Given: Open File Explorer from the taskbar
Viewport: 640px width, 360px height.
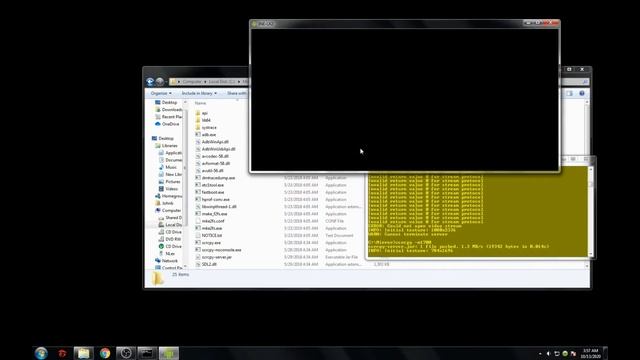Looking at the screenshot, I should (x=84, y=353).
